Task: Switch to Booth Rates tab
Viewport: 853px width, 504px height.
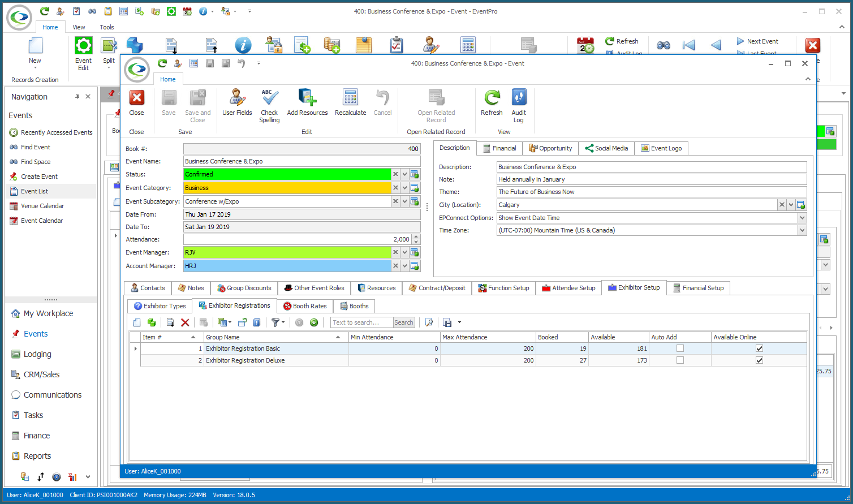Action: [x=305, y=306]
